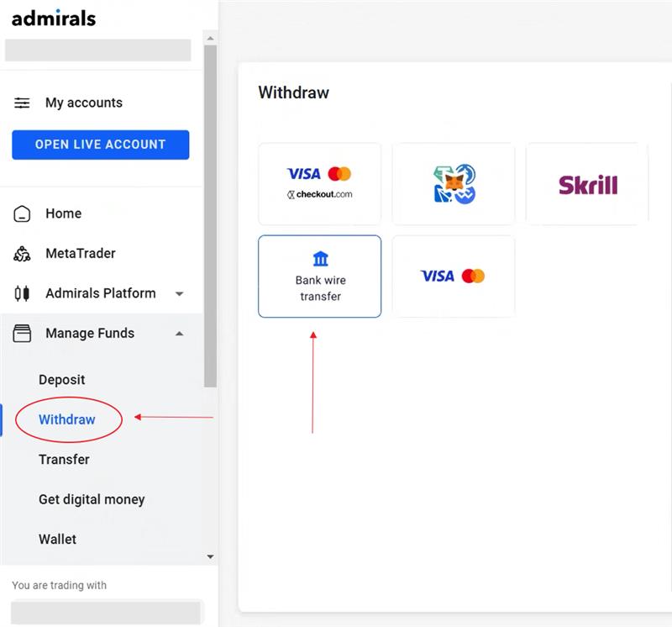Click the bank building icon
672x627 pixels.
point(321,259)
